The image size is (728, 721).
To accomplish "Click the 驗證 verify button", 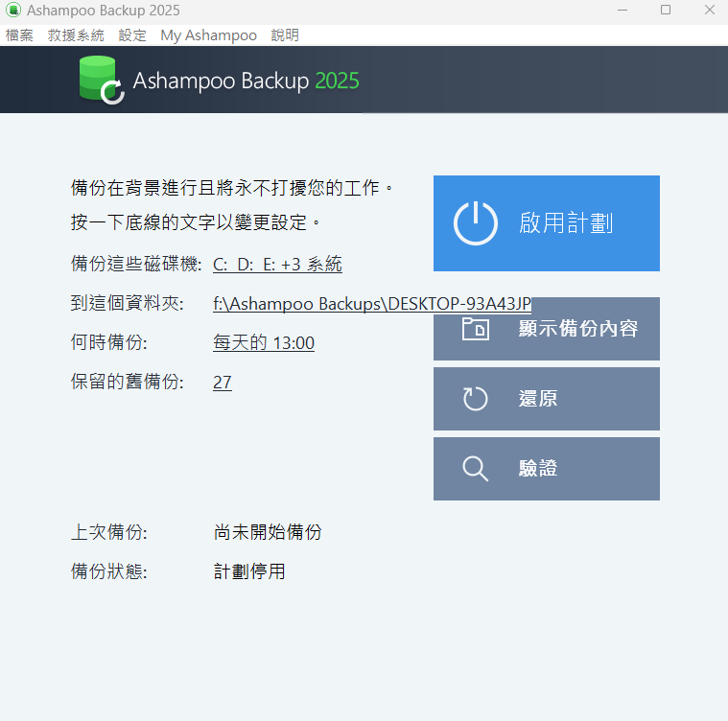I will click(547, 469).
